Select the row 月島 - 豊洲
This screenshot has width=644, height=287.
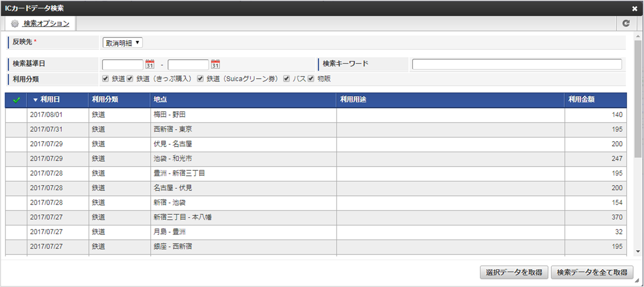click(x=316, y=232)
